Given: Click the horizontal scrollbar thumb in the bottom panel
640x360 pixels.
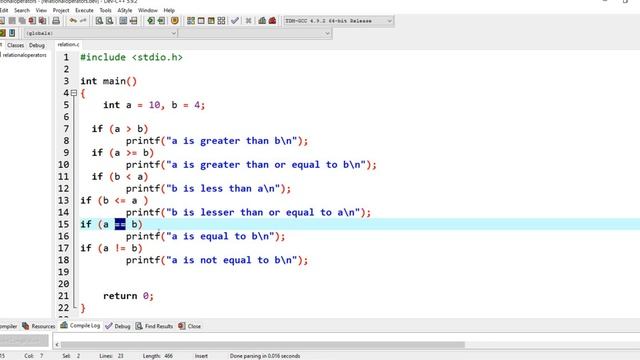Looking at the screenshot, I should 262,345.
